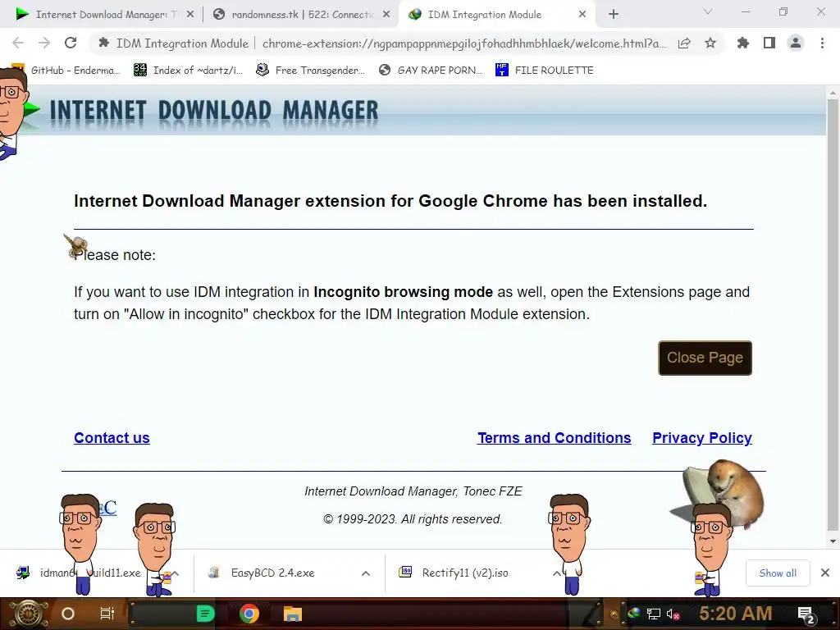840x630 pixels.
Task: Close the randomness.tk tab
Action: coord(386,15)
